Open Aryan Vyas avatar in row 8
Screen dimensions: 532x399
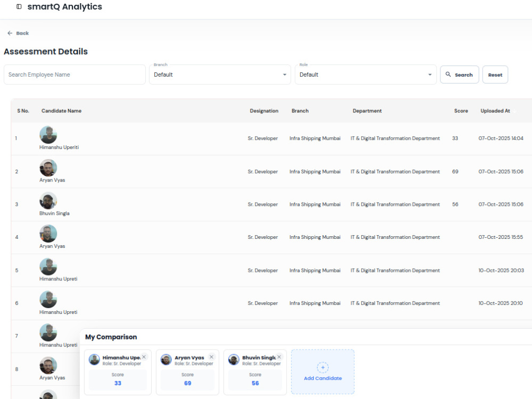[x=48, y=365]
